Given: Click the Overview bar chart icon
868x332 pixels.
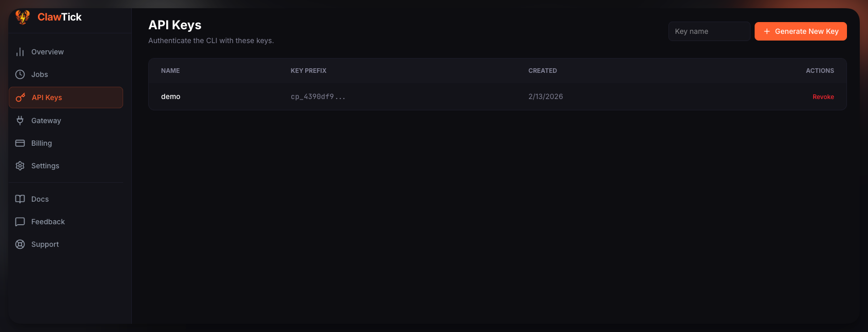Looking at the screenshot, I should pyautogui.click(x=20, y=52).
